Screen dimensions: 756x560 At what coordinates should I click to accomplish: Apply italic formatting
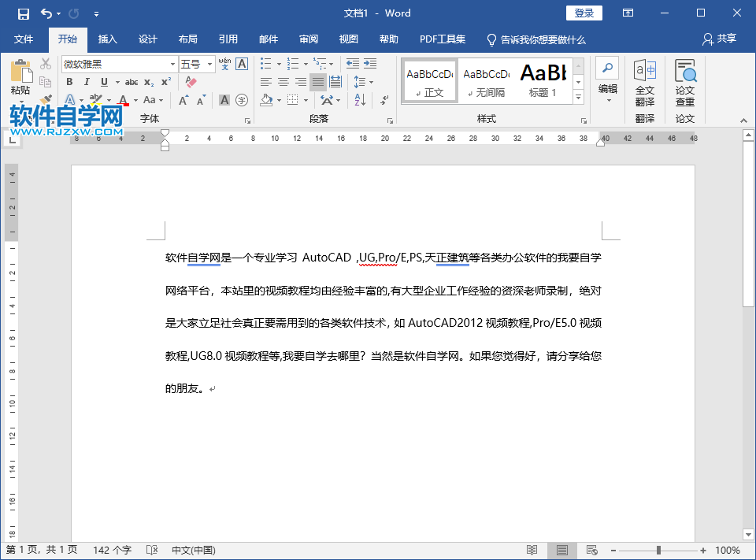(87, 82)
